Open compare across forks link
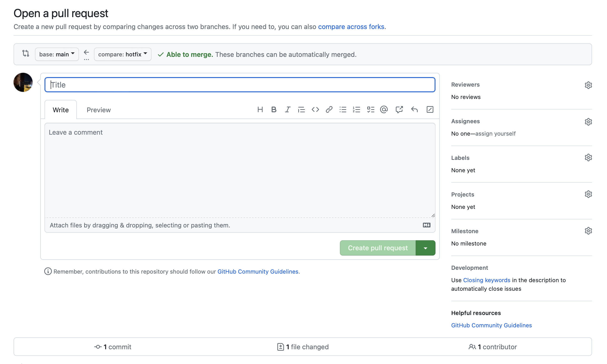Viewport: 607px width, 364px height. point(351,26)
